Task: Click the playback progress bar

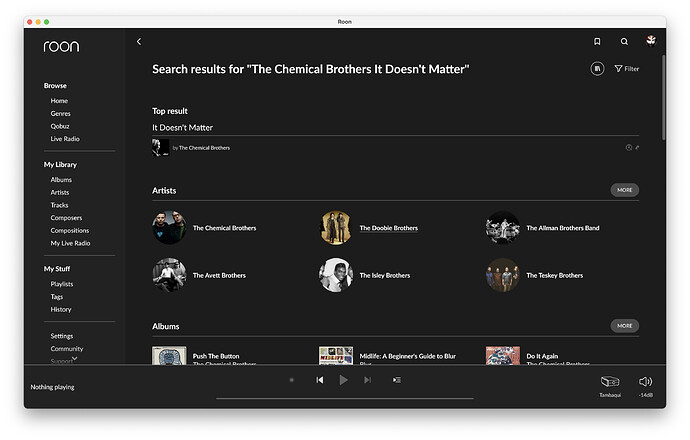Action: [343, 398]
